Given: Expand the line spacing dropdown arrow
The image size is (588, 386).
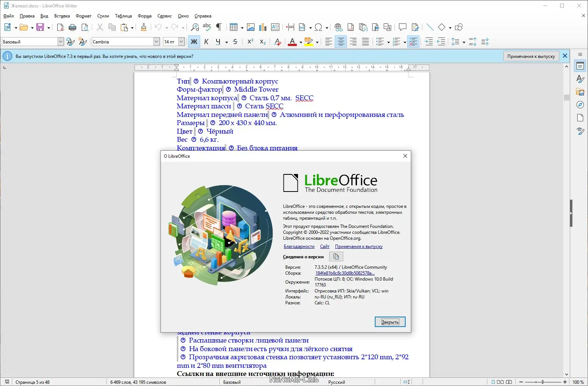Looking at the screenshot, I should tap(464, 42).
